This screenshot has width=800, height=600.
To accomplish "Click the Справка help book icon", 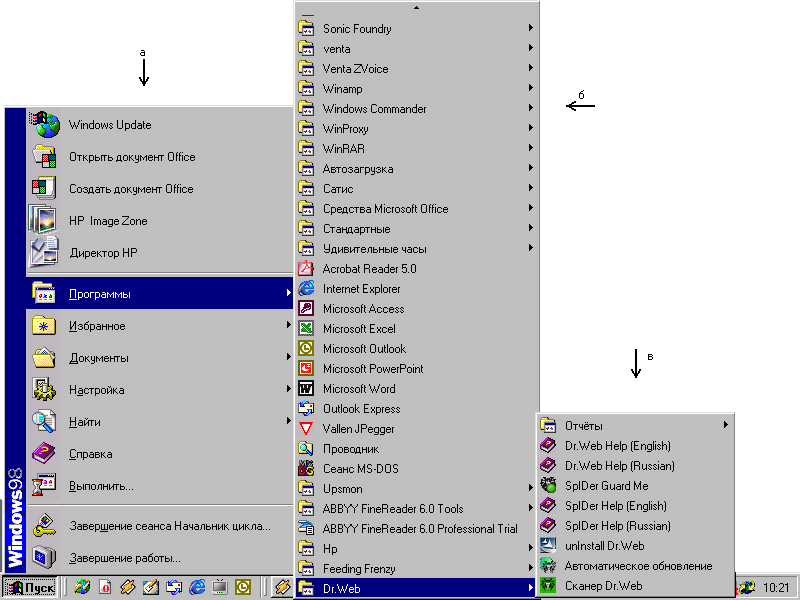I will (x=43, y=454).
